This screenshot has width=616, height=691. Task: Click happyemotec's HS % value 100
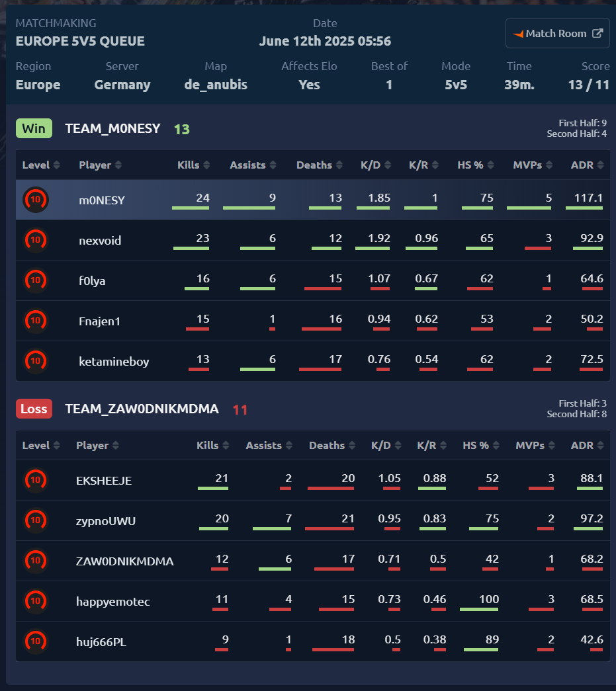tap(488, 599)
